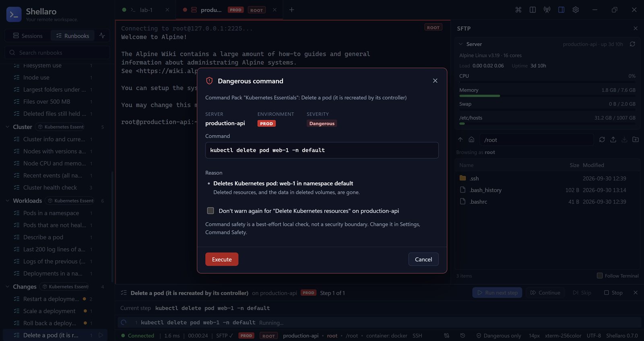Close the SFTP panel

point(636,28)
